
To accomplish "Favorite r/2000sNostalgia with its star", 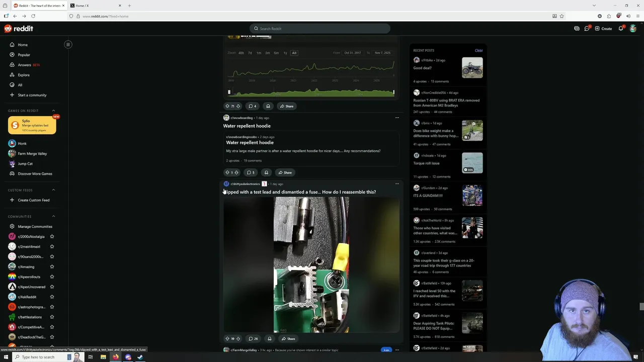I will point(52,236).
